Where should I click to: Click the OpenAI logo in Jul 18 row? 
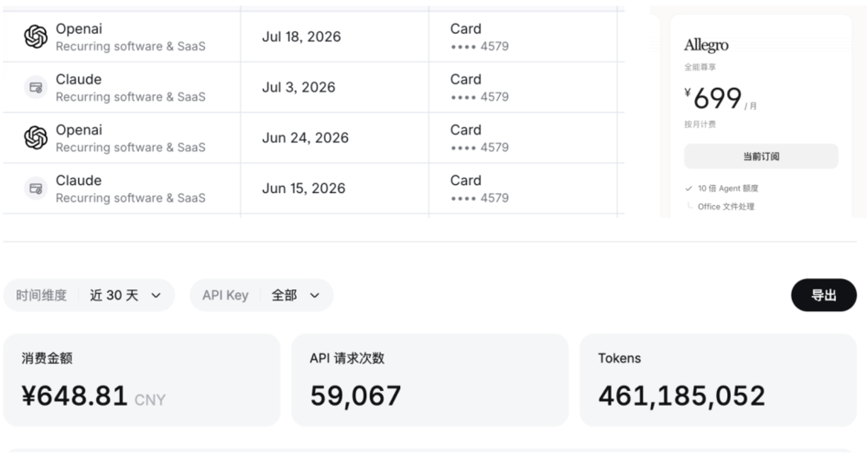[36, 36]
